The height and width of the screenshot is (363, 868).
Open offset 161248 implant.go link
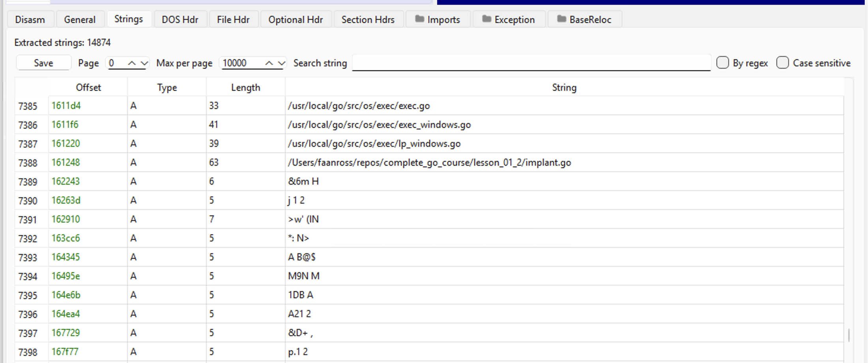[x=65, y=163]
